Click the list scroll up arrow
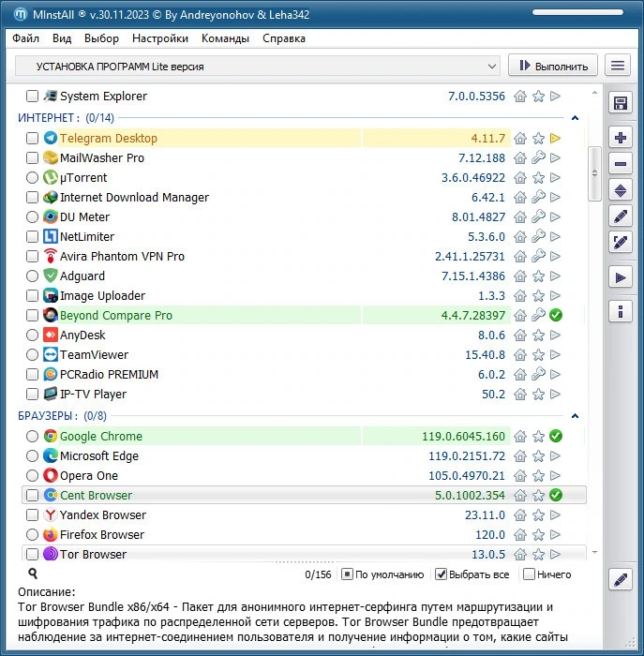The width and height of the screenshot is (644, 656). click(x=594, y=93)
